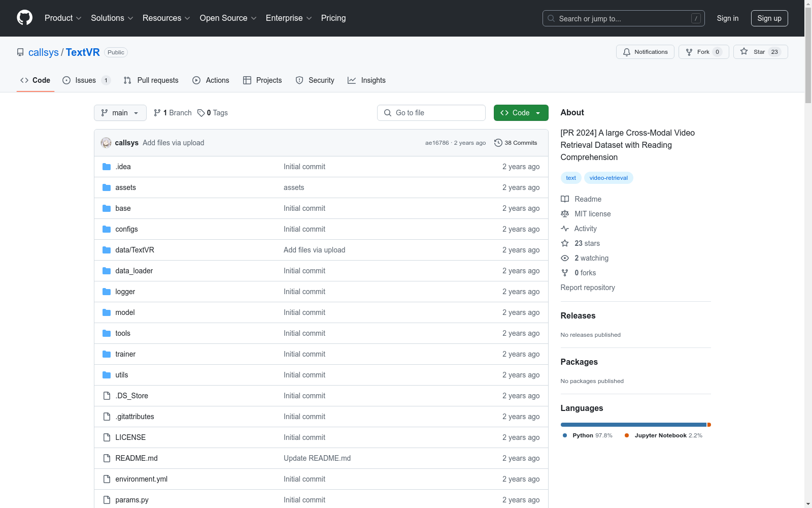Open the README.md file
Image resolution: width=812 pixels, height=508 pixels.
pos(137,458)
